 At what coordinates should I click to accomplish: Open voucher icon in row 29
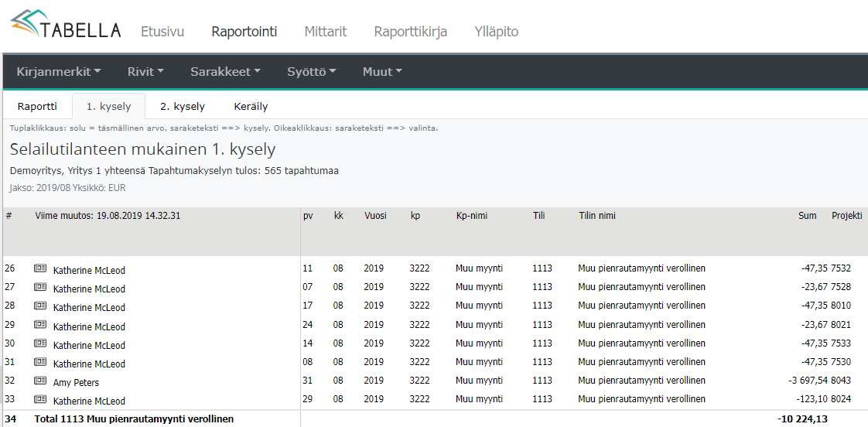click(40, 326)
